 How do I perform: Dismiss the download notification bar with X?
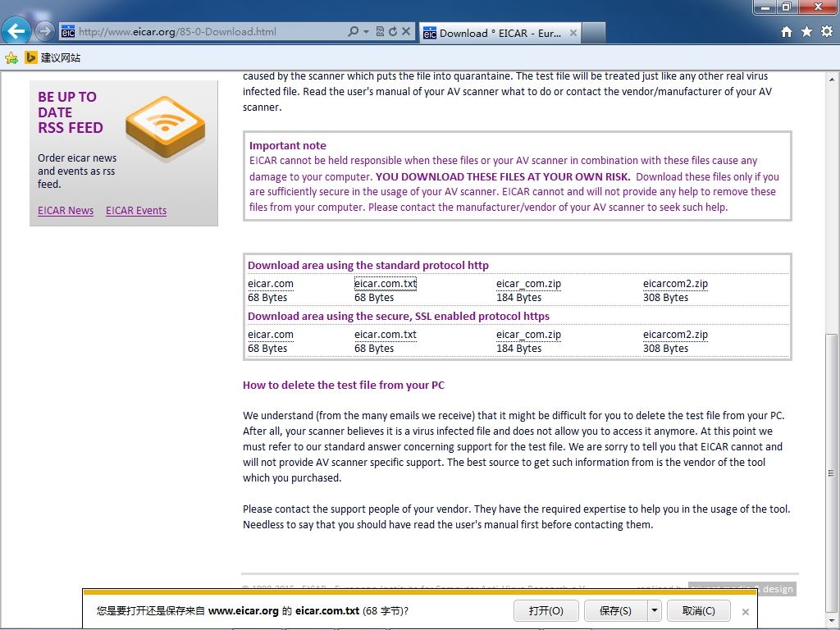point(745,611)
